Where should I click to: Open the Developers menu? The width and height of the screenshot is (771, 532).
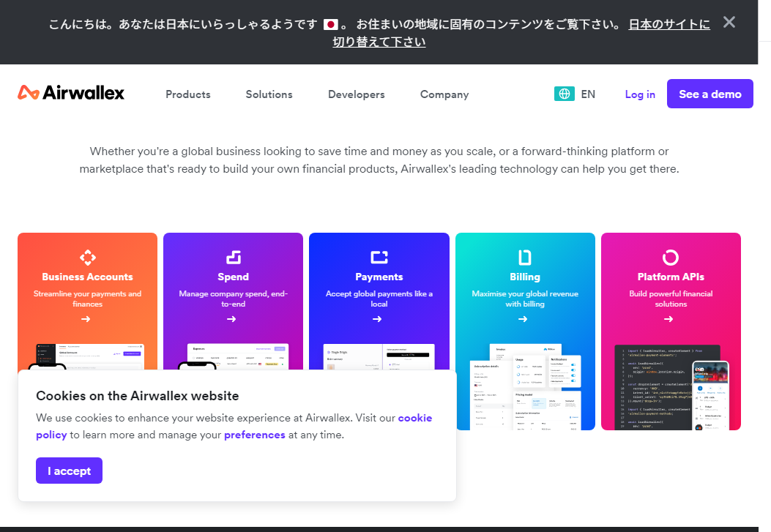(356, 94)
